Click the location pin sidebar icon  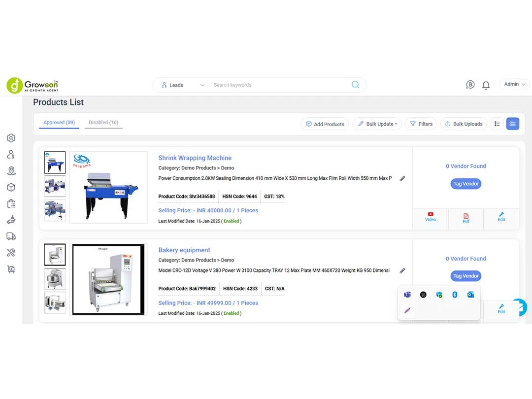tap(11, 171)
